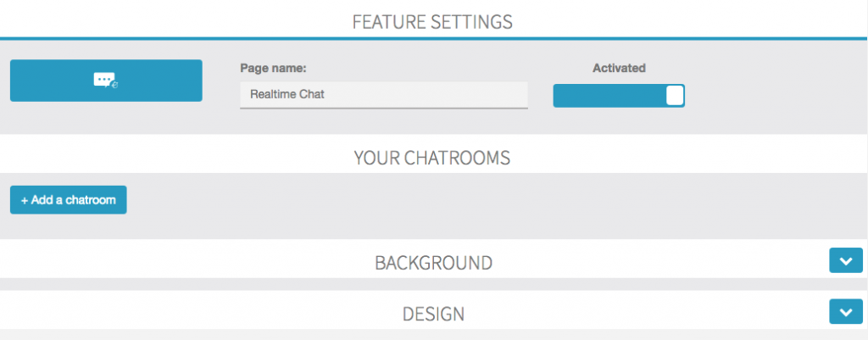Screen dimensions: 868x340
Task: Toggle the Activated switch off
Action: pyautogui.click(x=618, y=96)
